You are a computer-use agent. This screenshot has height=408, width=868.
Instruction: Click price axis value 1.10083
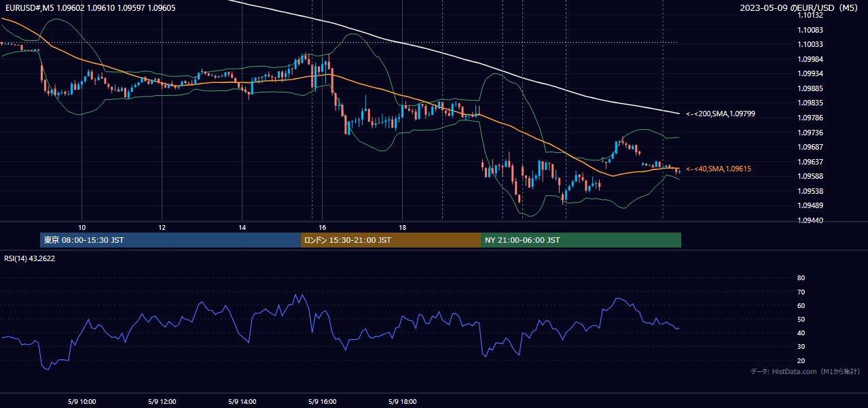pyautogui.click(x=810, y=30)
